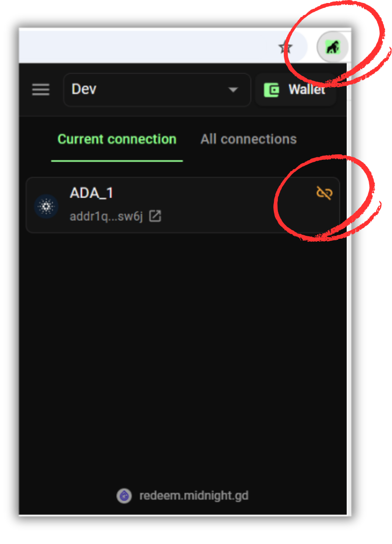
Task: Click the Midnight site favicon at bottom
Action: [124, 496]
